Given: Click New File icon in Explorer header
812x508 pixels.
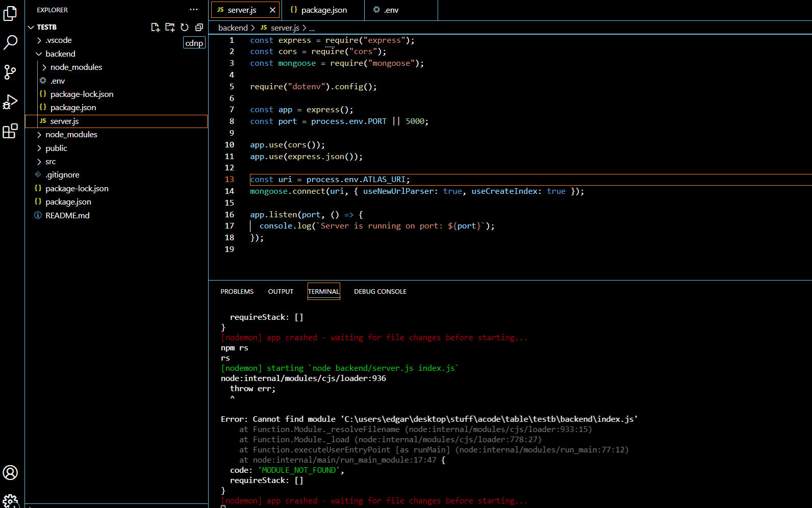Looking at the screenshot, I should coord(156,27).
